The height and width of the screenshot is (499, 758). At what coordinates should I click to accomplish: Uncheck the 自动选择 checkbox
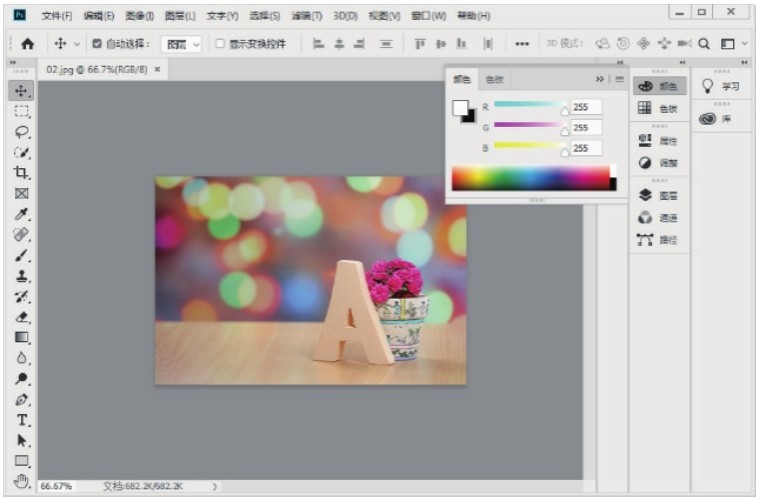[x=97, y=44]
